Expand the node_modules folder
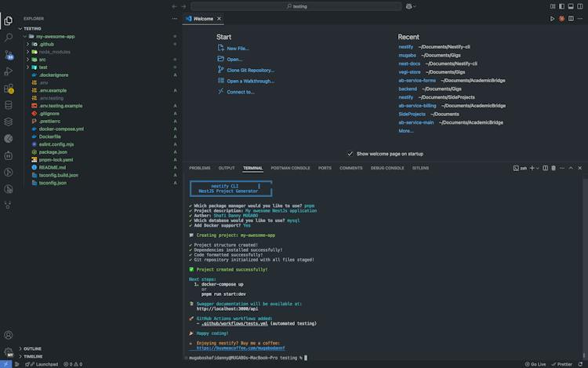 tap(27, 52)
